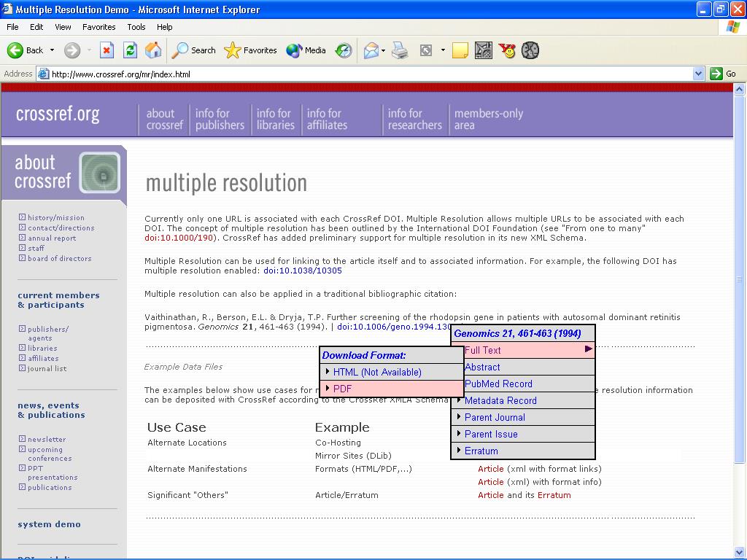Viewport: 747px width, 560px height.
Task: Open the View menu
Action: click(x=63, y=27)
